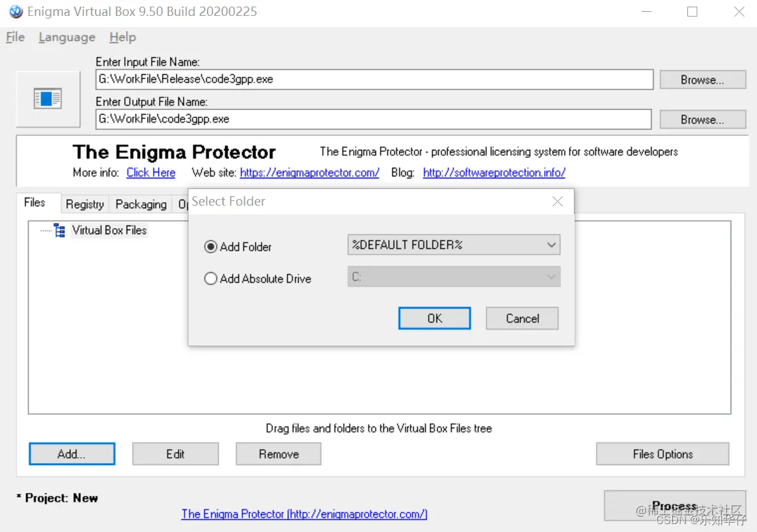Image resolution: width=757 pixels, height=532 pixels.
Task: Select the Add Folder radio button
Action: (210, 247)
